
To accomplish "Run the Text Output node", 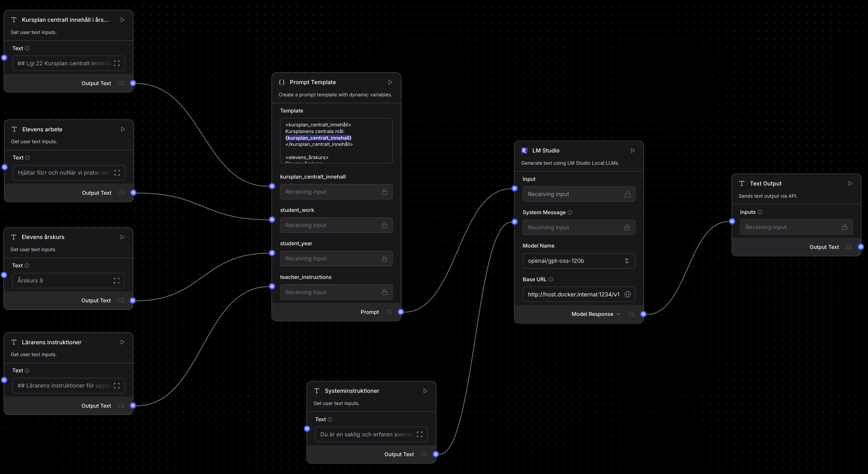I will (850, 184).
